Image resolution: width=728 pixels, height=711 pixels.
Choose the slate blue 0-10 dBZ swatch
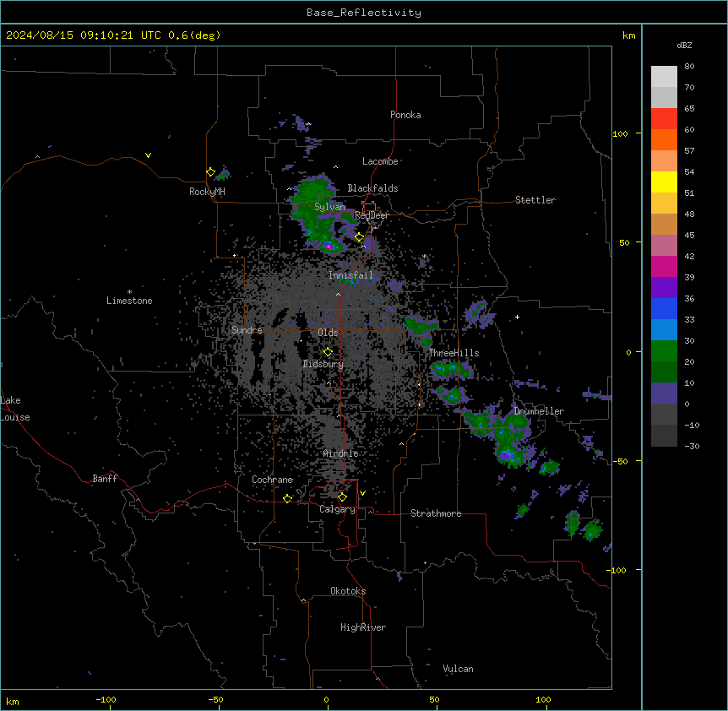664,393
